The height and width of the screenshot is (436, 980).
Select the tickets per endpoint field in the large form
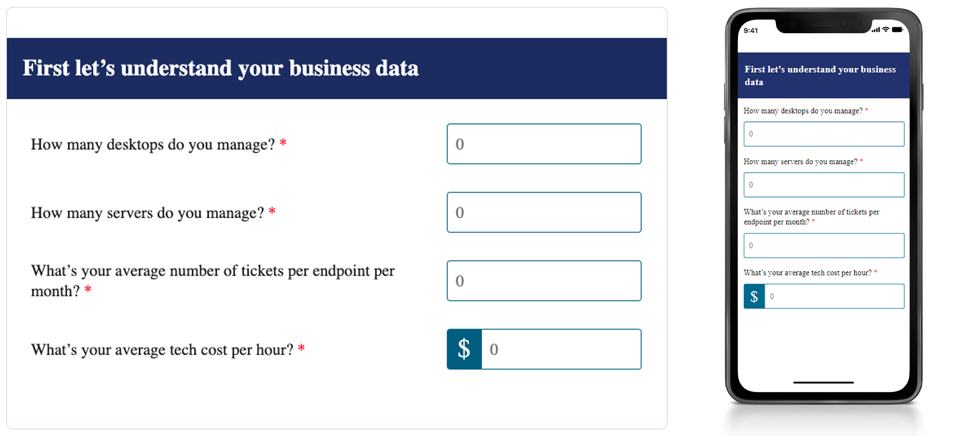[544, 281]
